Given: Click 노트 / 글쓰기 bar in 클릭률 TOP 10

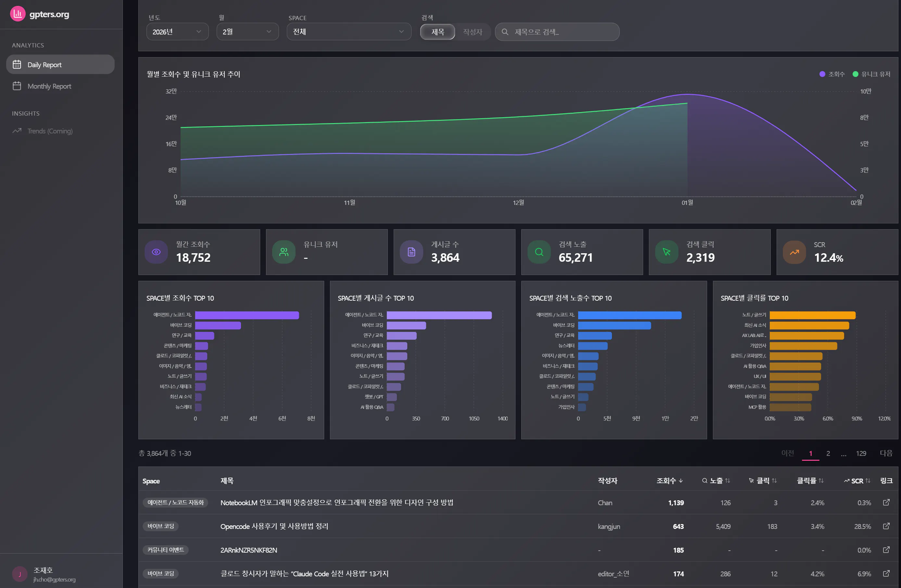Looking at the screenshot, I should click(812, 315).
